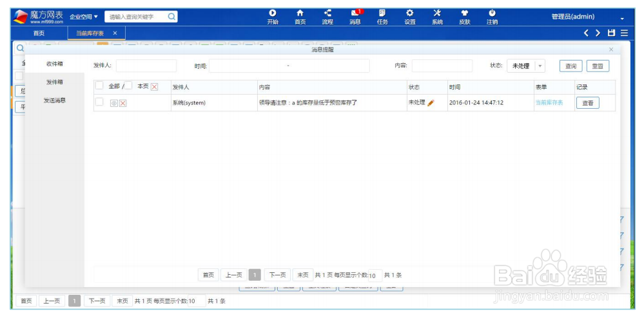644x318 pixels.
Task: Click 上一页 in bottom background pagination
Action: pos(52,301)
